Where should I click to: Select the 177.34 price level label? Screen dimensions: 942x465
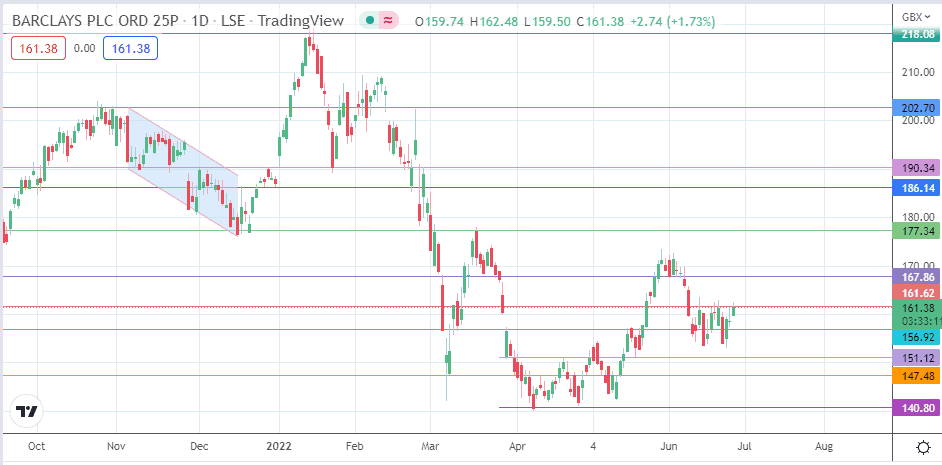click(x=917, y=231)
